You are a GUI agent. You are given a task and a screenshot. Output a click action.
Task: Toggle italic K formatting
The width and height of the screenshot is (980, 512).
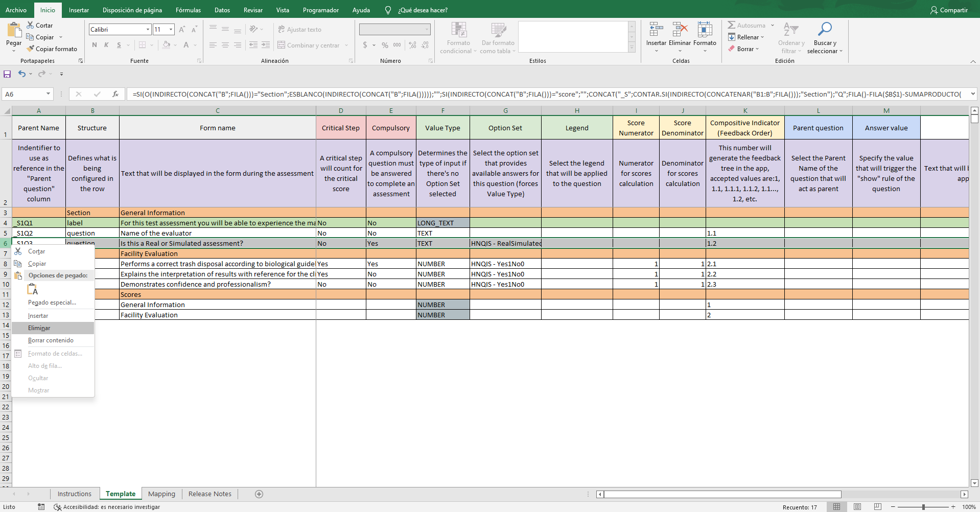(106, 45)
